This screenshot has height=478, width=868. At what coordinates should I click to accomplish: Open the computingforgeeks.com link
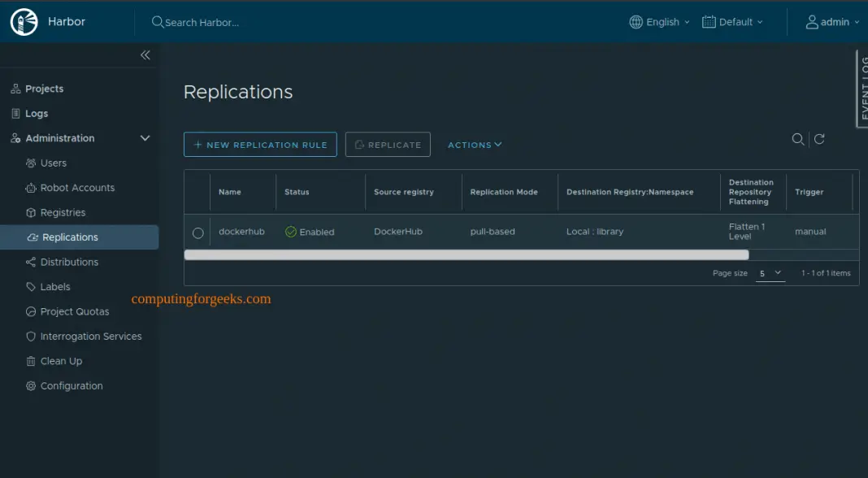[202, 298]
